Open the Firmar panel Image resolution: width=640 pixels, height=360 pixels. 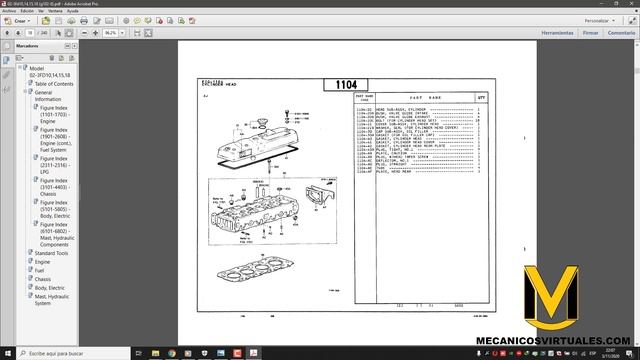click(590, 33)
